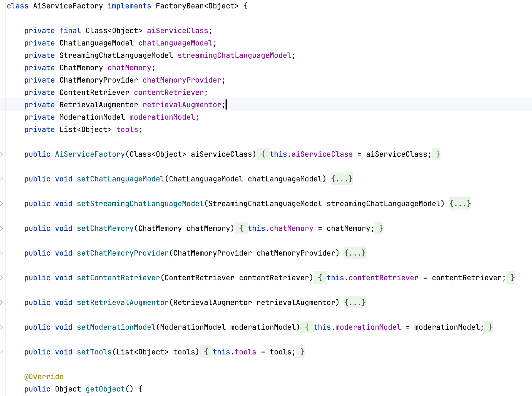Click the setModerationModel method name
The height and width of the screenshot is (396, 532).
coord(116,327)
